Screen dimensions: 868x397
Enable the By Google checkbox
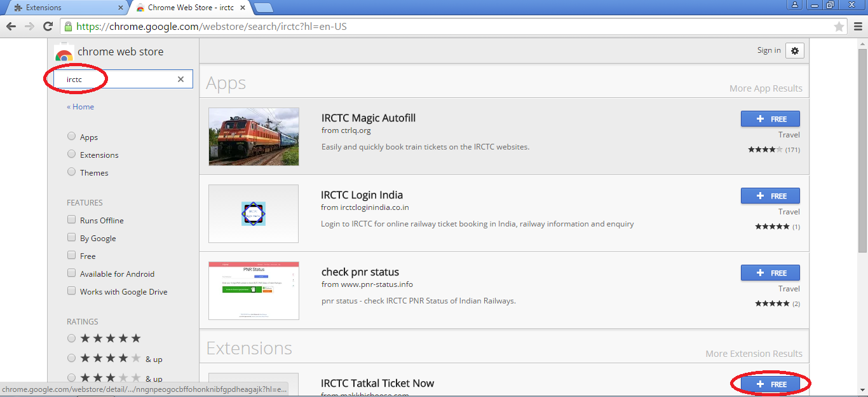pos(72,237)
